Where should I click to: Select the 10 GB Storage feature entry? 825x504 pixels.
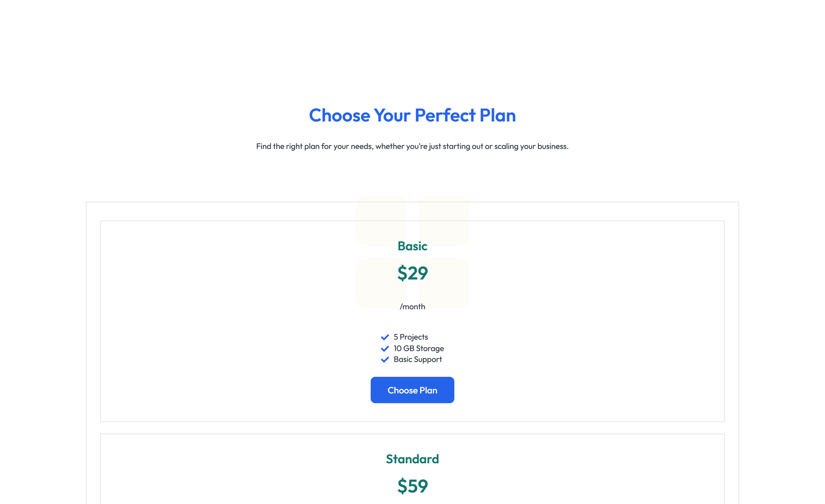coord(418,348)
